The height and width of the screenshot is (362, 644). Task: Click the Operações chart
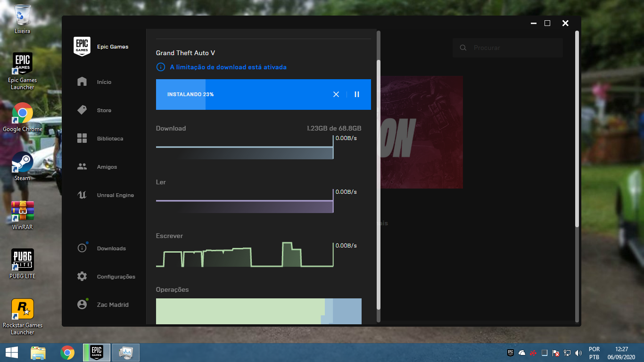[x=259, y=311]
